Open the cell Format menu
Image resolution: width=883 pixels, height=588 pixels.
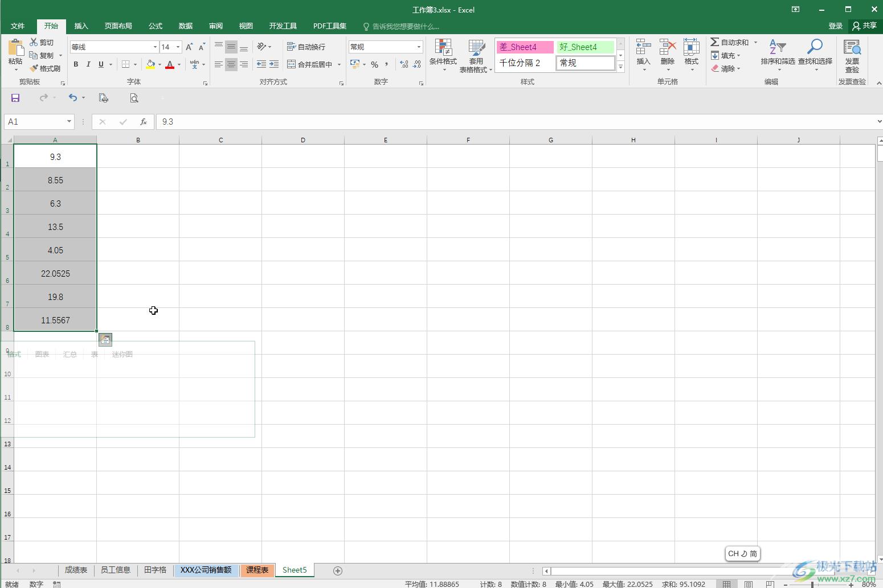(691, 55)
